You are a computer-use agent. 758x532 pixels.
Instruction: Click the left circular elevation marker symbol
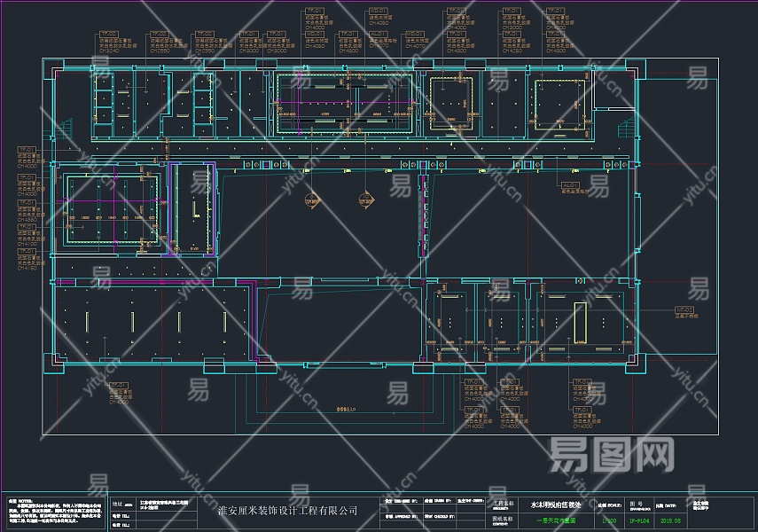(310, 199)
